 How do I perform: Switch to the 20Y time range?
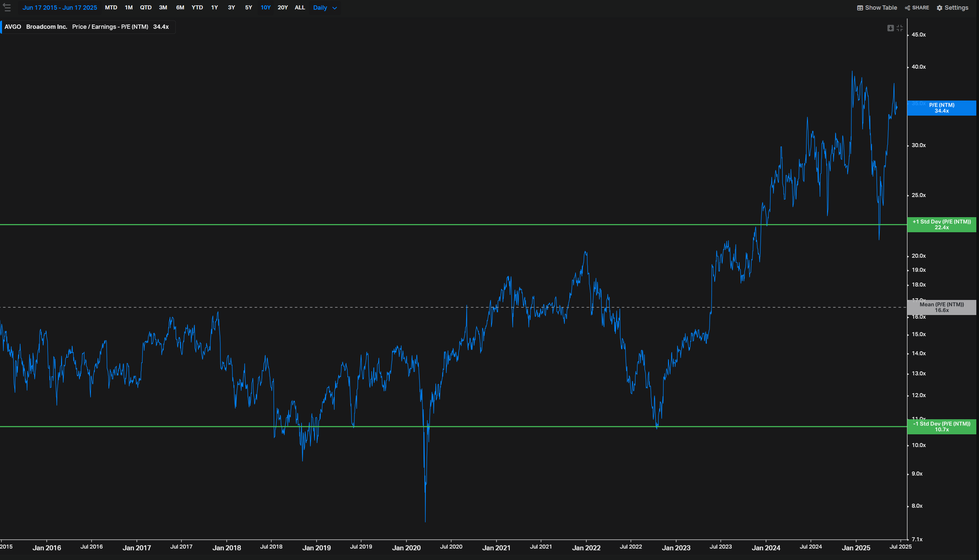pos(282,8)
